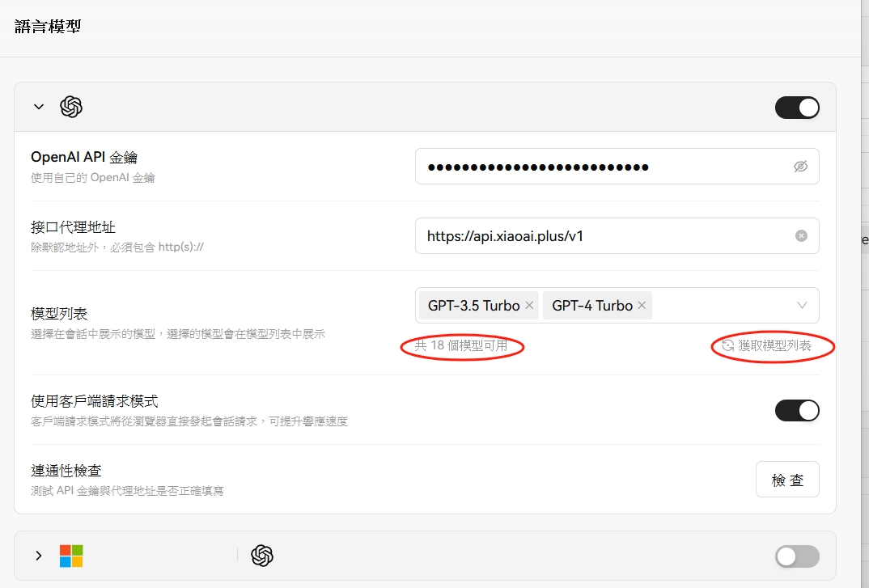
Task: Click the OpenAI API 金鑰 label
Action: pyautogui.click(x=84, y=158)
